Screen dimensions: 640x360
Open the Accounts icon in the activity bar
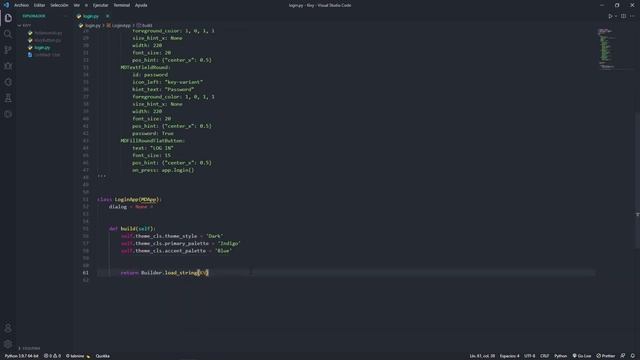click(x=8, y=328)
